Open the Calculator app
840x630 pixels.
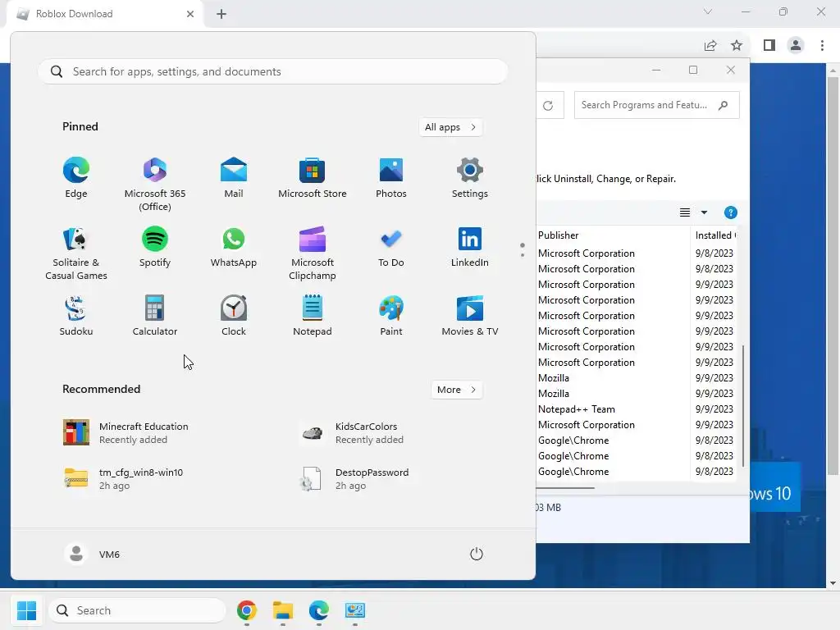[155, 316]
